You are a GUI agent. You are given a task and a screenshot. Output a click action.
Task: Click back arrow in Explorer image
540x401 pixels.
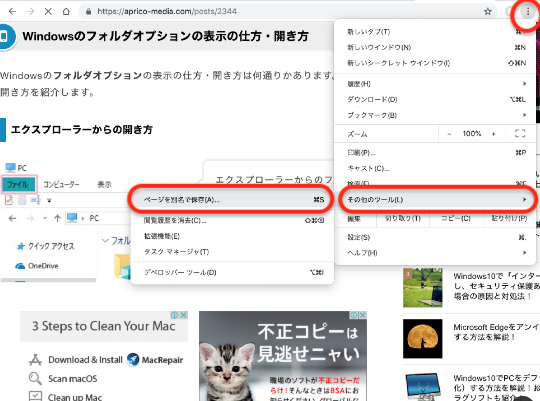(x=12, y=218)
